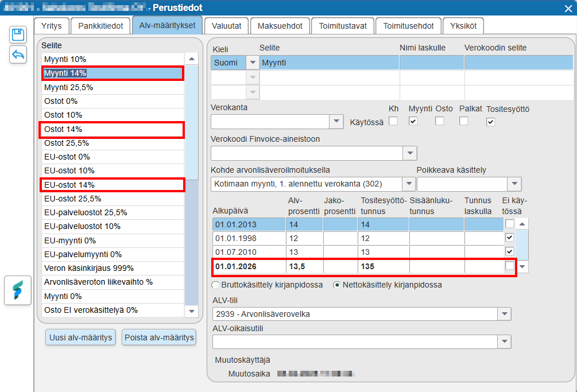Uncheck Ei käytössä for row 01.01.1998
The image size is (577, 392).
[509, 238]
